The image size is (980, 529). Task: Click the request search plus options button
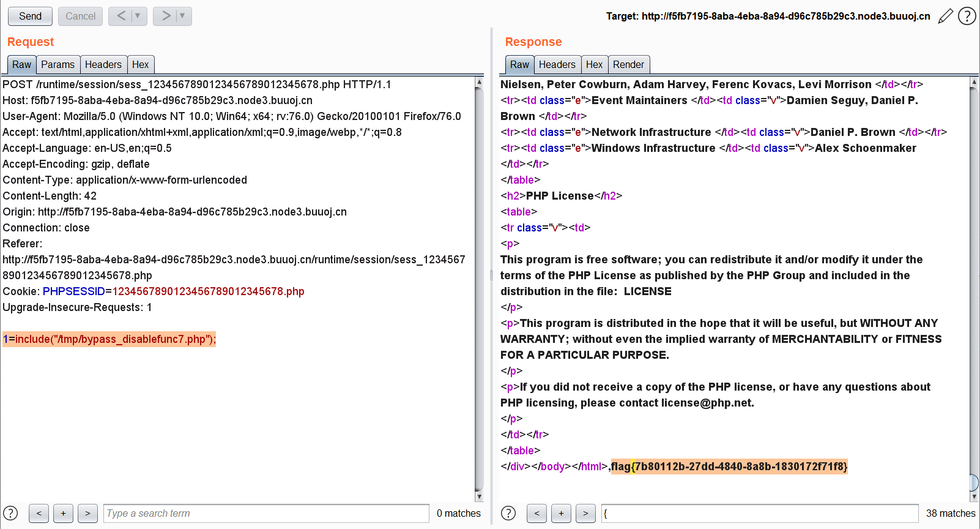63,513
